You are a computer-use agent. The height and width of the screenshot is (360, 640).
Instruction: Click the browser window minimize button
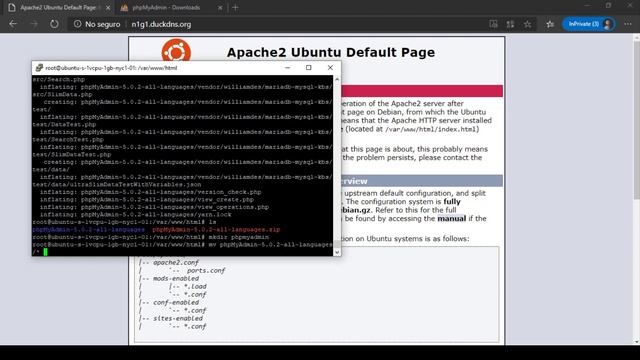(x=587, y=5)
